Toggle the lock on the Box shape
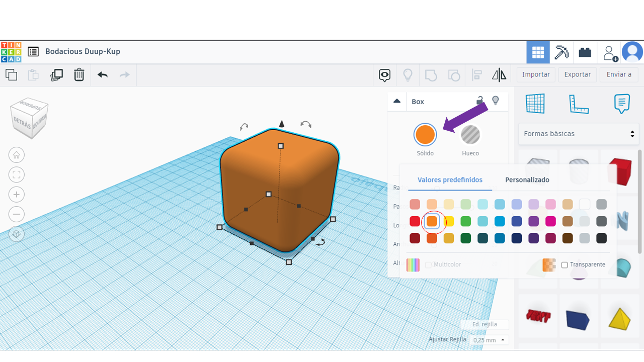Screen dimensions: 644x362 pyautogui.click(x=480, y=101)
